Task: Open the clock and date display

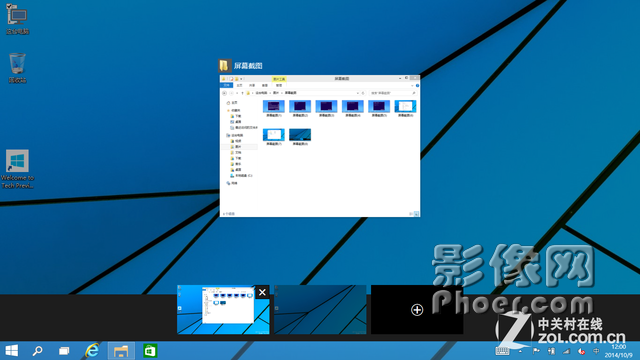Action: point(618,351)
